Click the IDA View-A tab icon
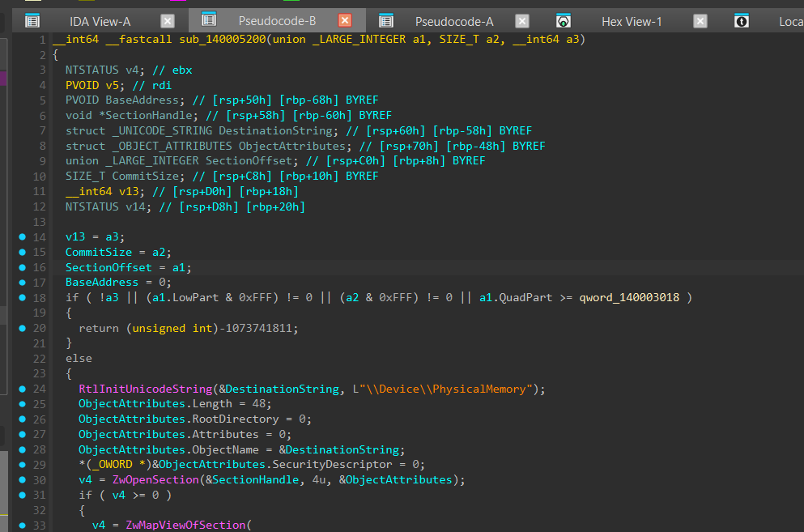Viewport: 804px width, 532px height. pyautogui.click(x=32, y=21)
